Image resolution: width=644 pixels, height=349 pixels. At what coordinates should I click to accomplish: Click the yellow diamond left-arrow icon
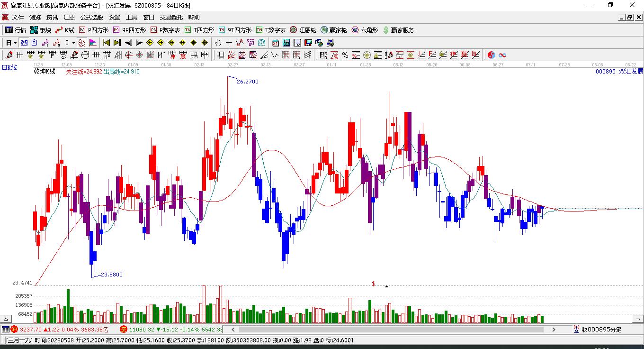(150, 43)
